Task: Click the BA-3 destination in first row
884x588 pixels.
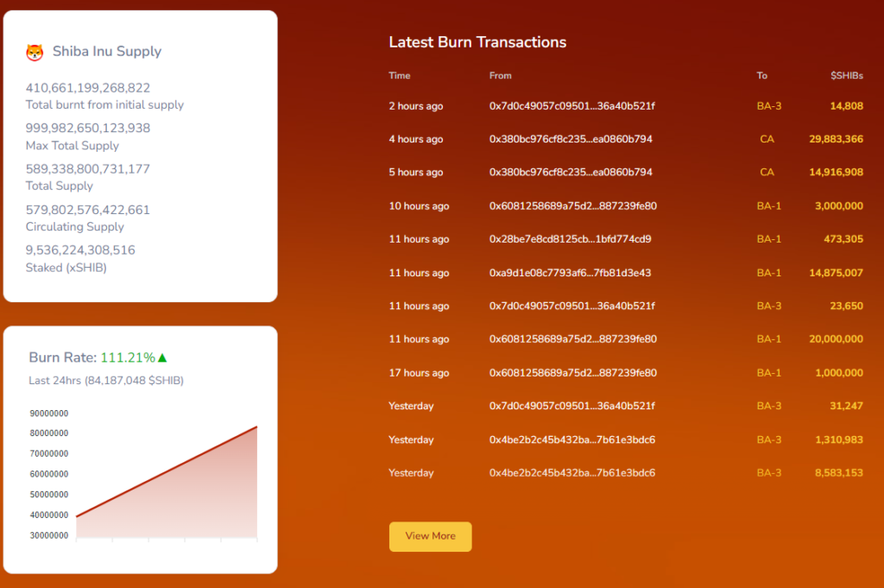Action: [768, 106]
